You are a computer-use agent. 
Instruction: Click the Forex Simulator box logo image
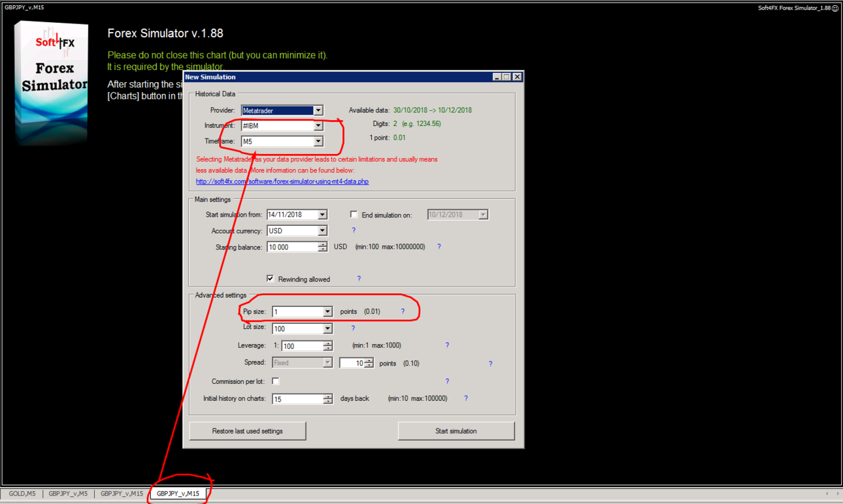(52, 83)
